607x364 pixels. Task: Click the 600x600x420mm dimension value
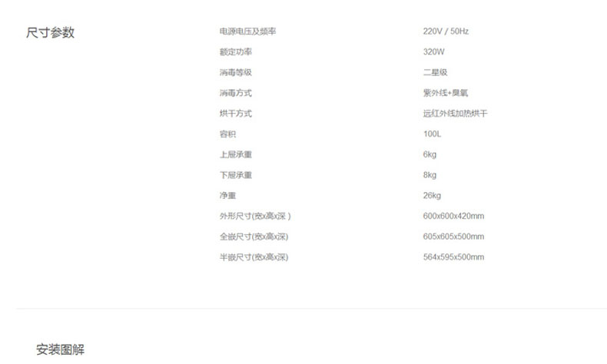point(453,216)
